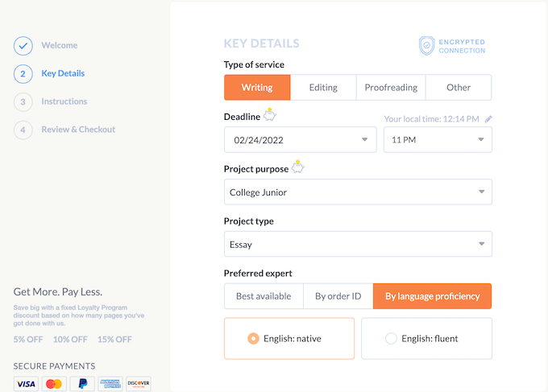Click the Mastercard payment icon
This screenshot has height=392, width=548.
click(54, 384)
